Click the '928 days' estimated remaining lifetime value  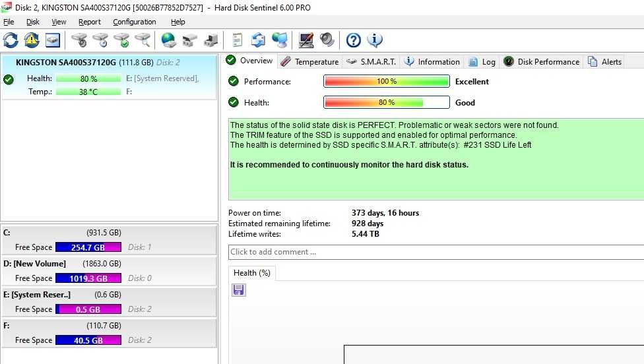pyautogui.click(x=368, y=224)
